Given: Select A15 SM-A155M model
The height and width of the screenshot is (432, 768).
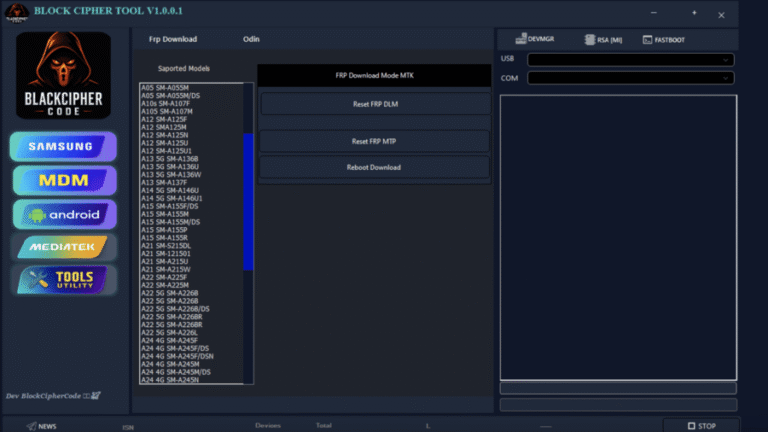Looking at the screenshot, I should 165,214.
